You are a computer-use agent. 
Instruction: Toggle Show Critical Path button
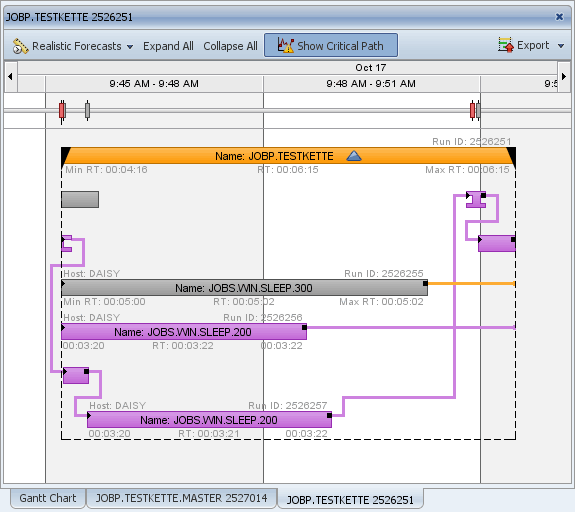pos(331,45)
